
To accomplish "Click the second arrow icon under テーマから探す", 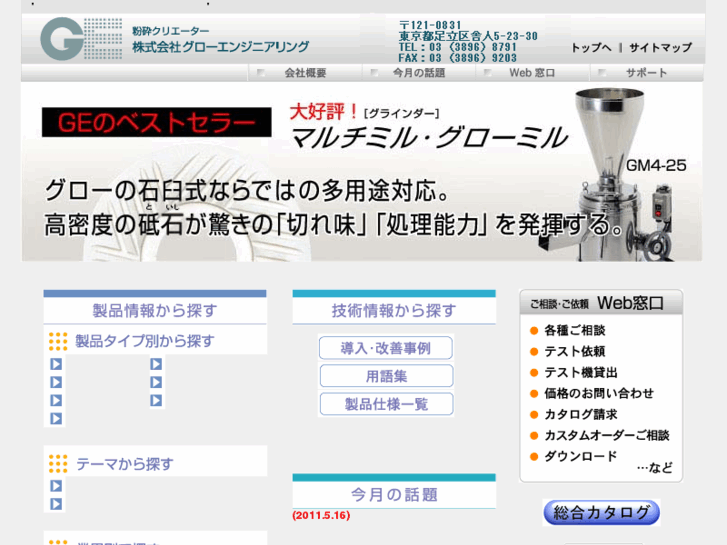I will tap(56, 504).
